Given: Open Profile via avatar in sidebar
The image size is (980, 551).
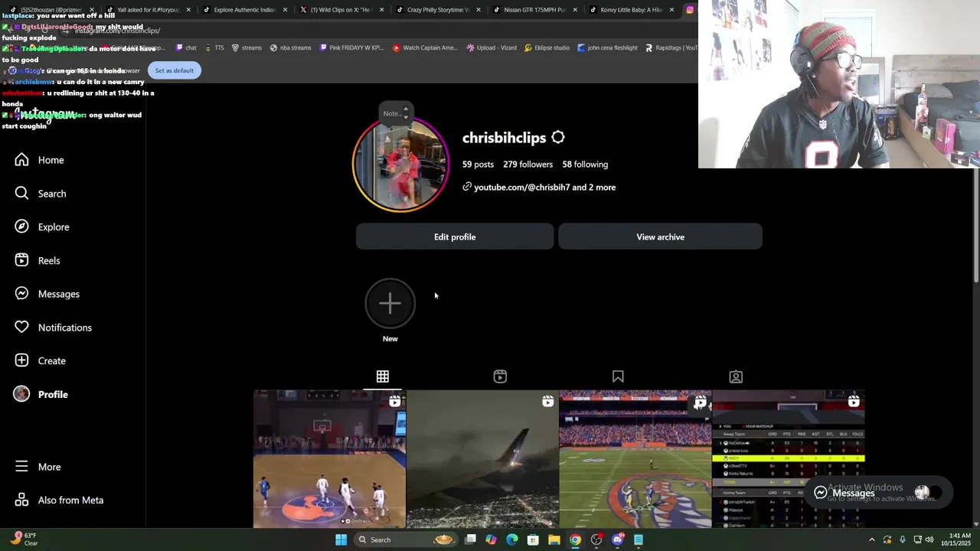Looking at the screenshot, I should (x=21, y=394).
